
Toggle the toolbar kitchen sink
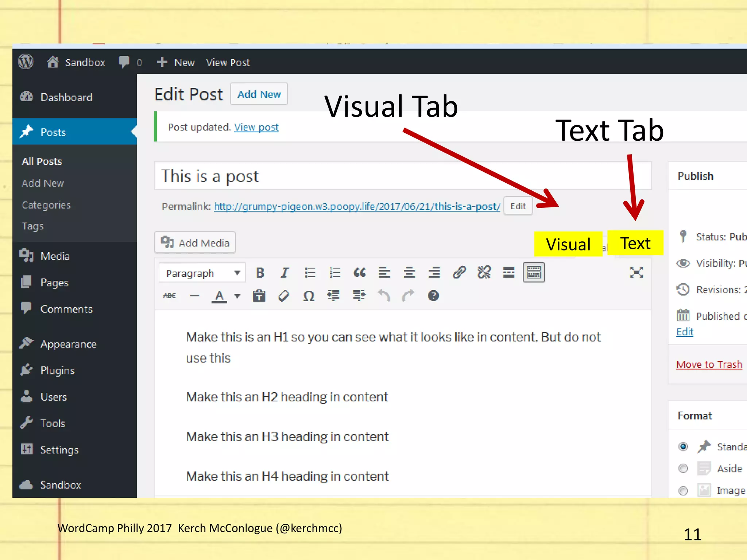coord(534,272)
